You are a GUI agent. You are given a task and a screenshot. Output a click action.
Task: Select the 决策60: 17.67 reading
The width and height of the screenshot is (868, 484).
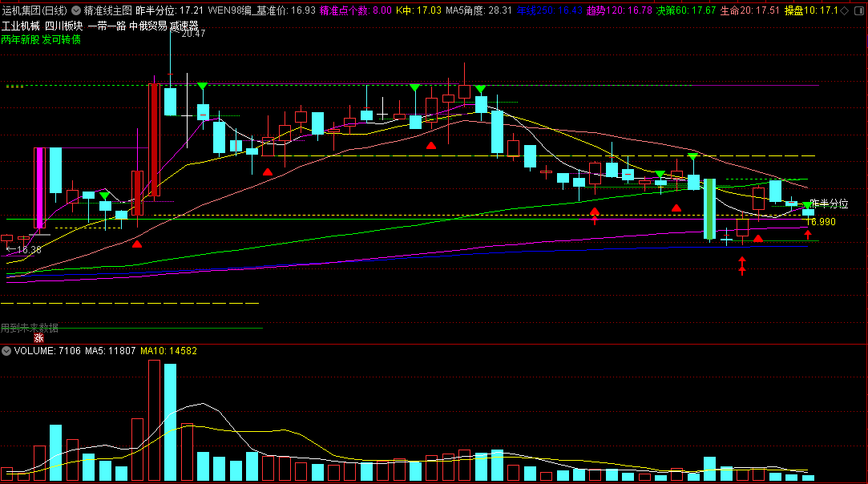[x=686, y=10]
